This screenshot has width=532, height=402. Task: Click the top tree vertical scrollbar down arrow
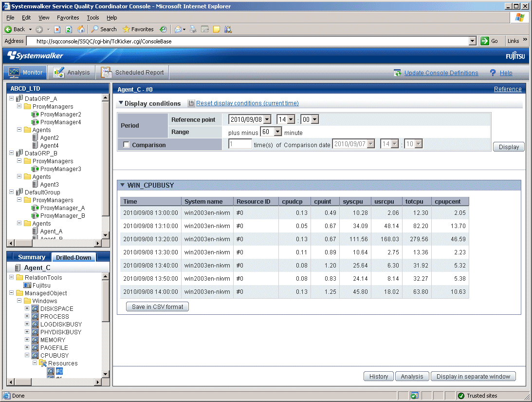pos(106,235)
